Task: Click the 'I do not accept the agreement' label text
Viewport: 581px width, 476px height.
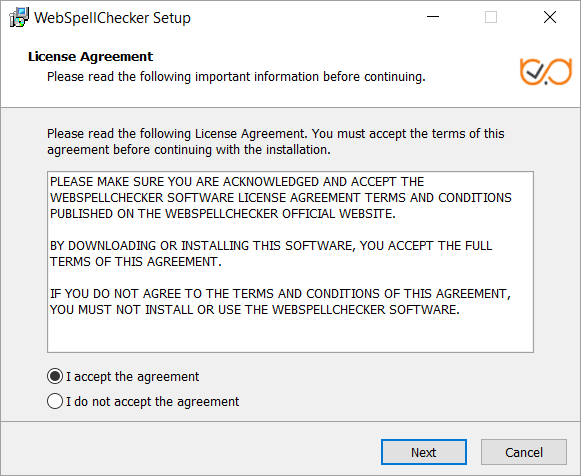Action: point(153,402)
